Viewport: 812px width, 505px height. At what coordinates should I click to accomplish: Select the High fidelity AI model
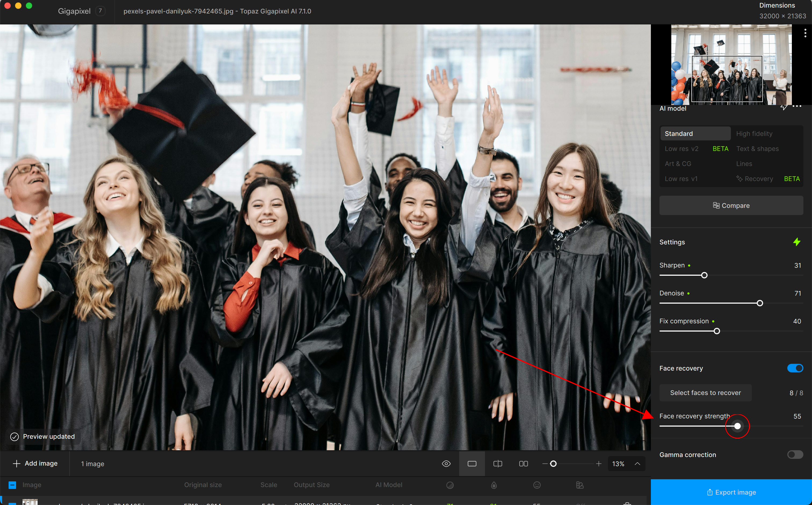coord(754,134)
